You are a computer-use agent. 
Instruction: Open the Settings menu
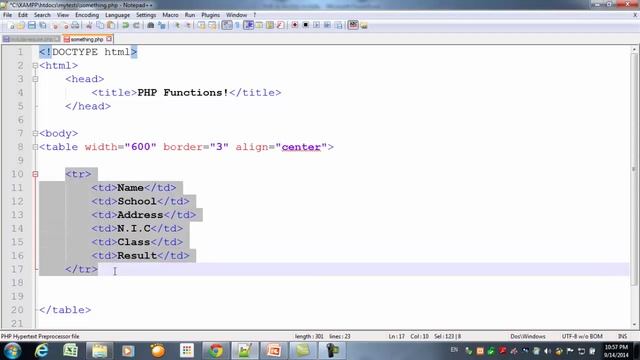146,15
